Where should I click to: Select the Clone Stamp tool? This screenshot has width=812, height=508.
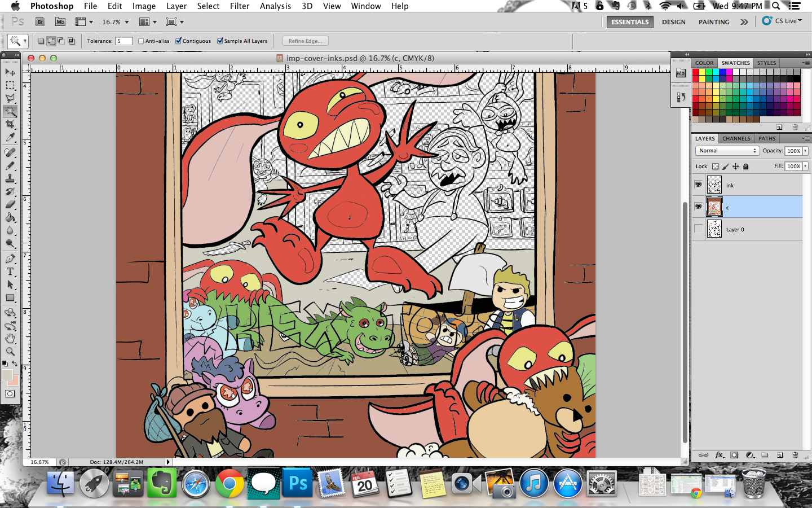tap(10, 178)
